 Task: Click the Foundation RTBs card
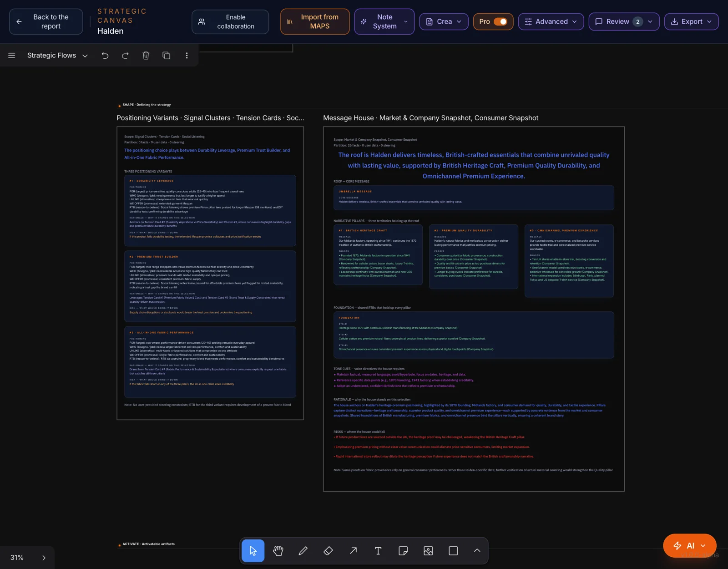tap(474, 335)
